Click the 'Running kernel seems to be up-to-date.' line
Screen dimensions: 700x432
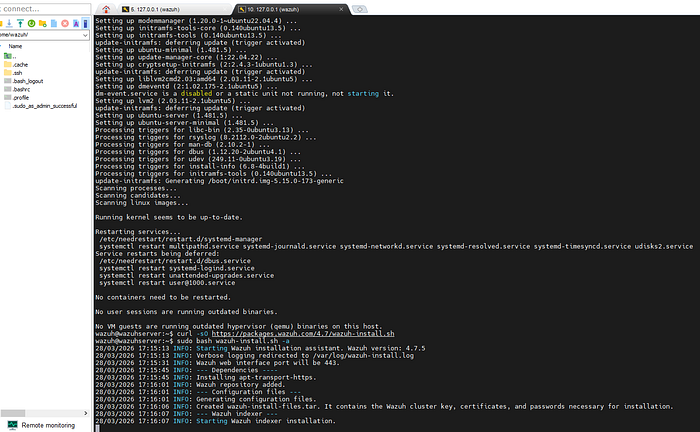tap(169, 217)
